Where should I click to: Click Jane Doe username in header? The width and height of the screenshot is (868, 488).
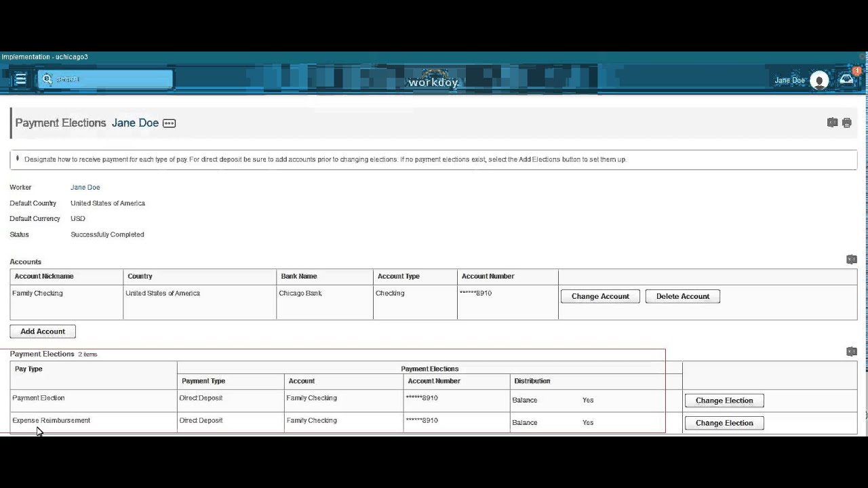point(789,80)
